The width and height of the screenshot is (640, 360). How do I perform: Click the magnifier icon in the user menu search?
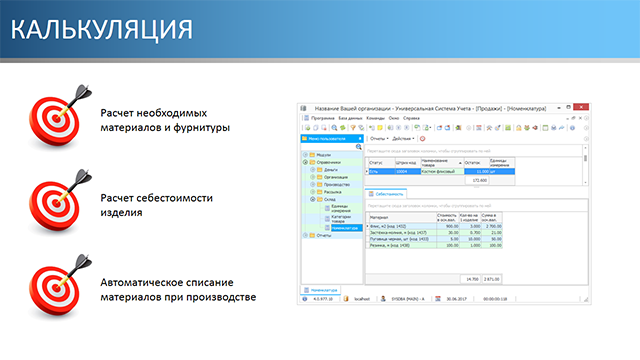[358, 147]
